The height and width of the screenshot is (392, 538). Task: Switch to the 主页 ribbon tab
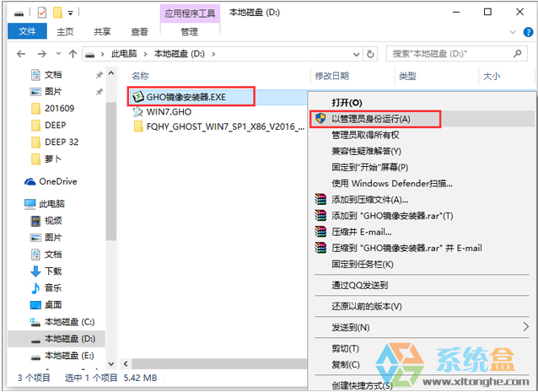click(x=65, y=32)
